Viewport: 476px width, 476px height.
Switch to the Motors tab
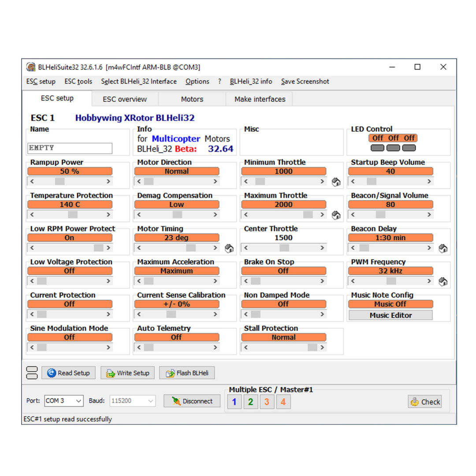click(x=192, y=99)
